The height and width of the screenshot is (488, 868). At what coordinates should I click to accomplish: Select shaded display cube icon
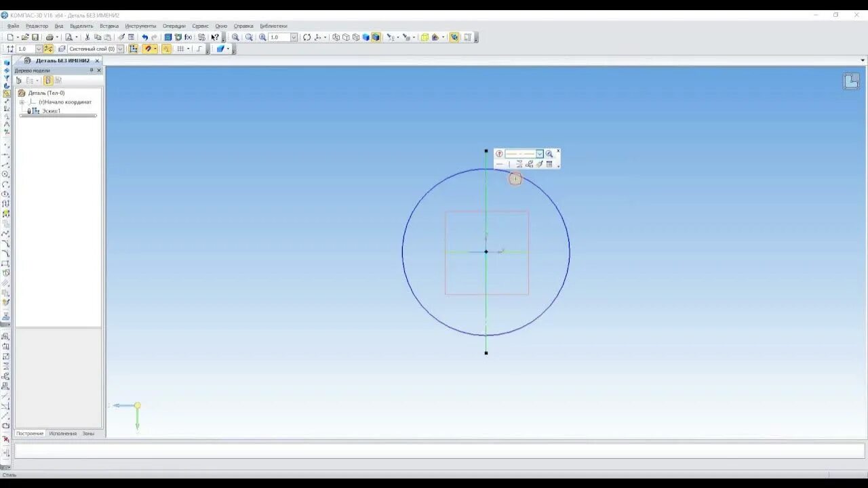(x=366, y=37)
